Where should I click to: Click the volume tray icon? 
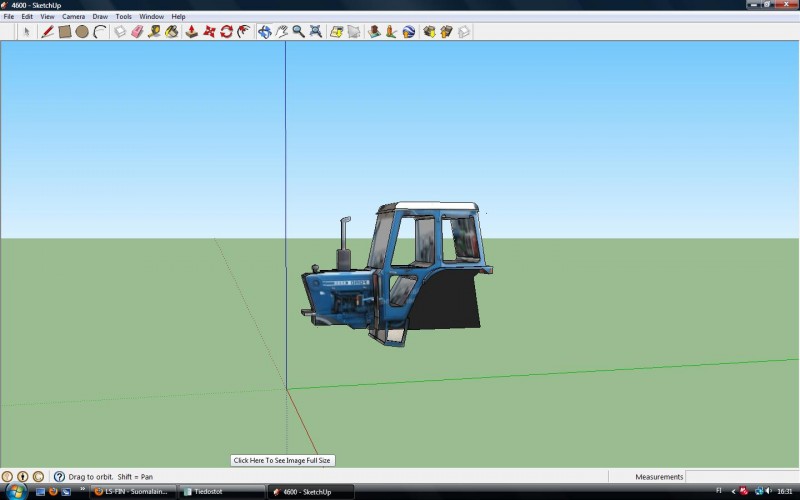768,491
